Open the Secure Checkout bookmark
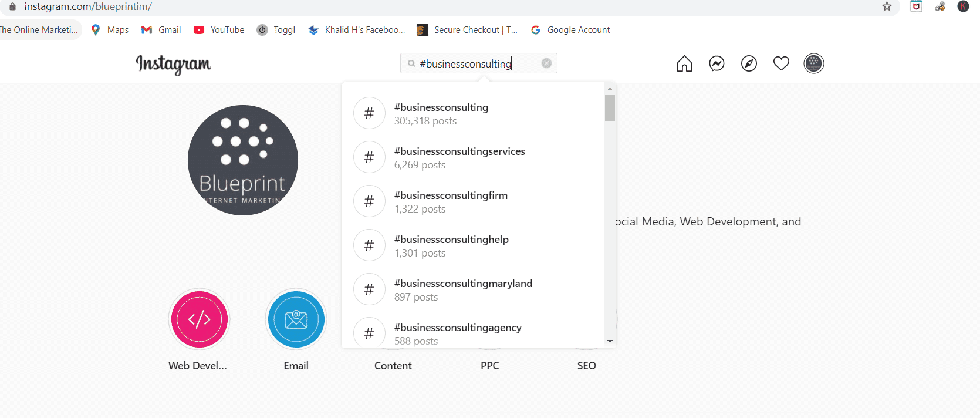980x418 pixels. click(467, 30)
